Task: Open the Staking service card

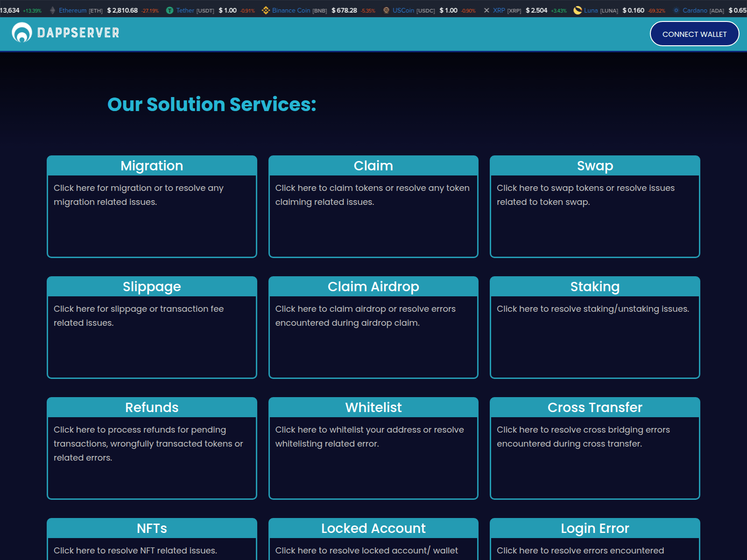Action: coord(595,327)
